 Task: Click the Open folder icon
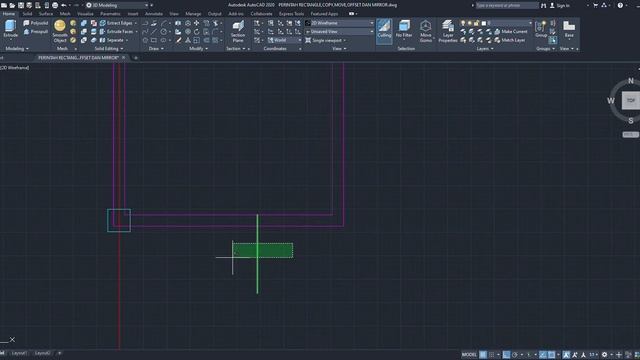[x=12, y=5]
